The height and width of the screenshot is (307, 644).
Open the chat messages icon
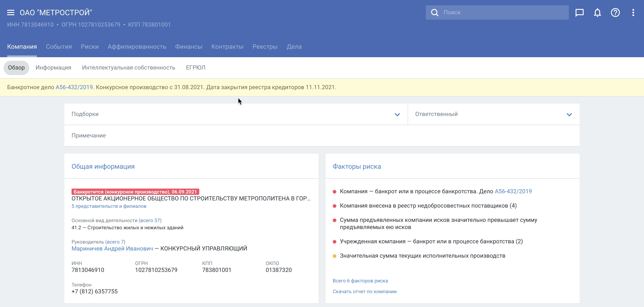coord(580,13)
